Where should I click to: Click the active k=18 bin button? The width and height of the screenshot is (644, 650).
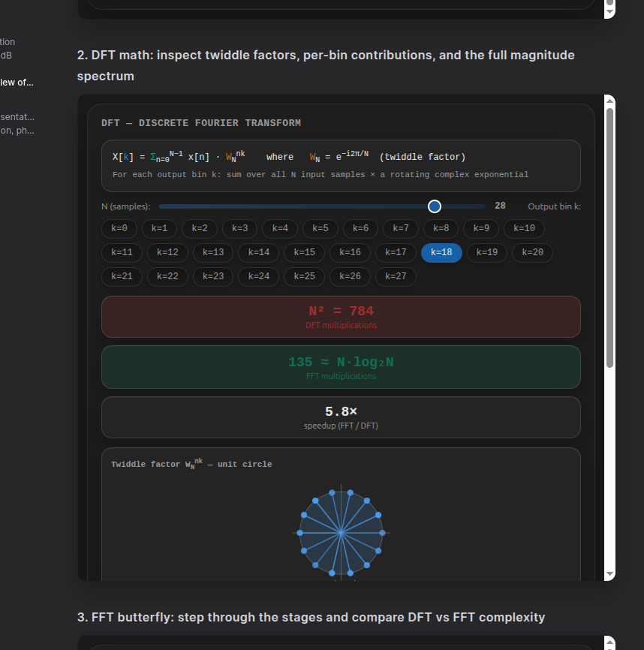click(441, 252)
